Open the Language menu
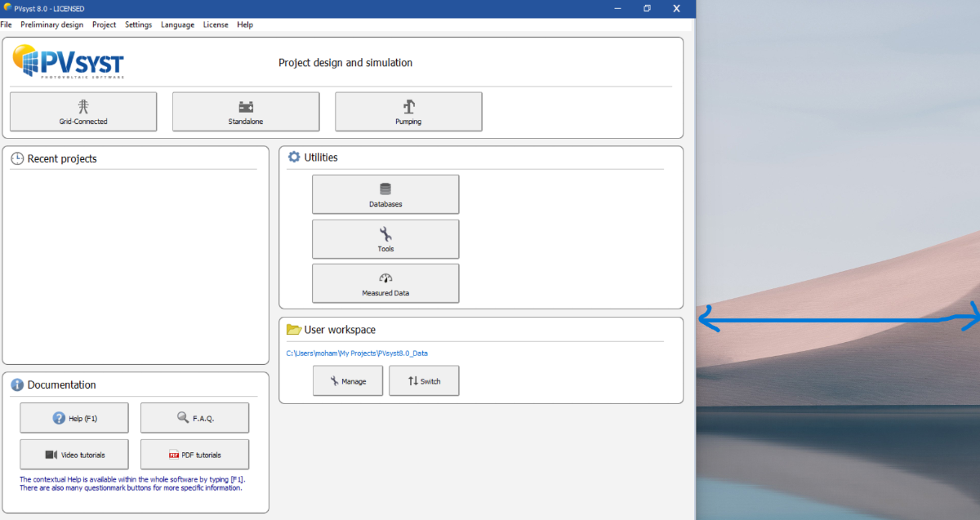The image size is (980, 520). (177, 24)
